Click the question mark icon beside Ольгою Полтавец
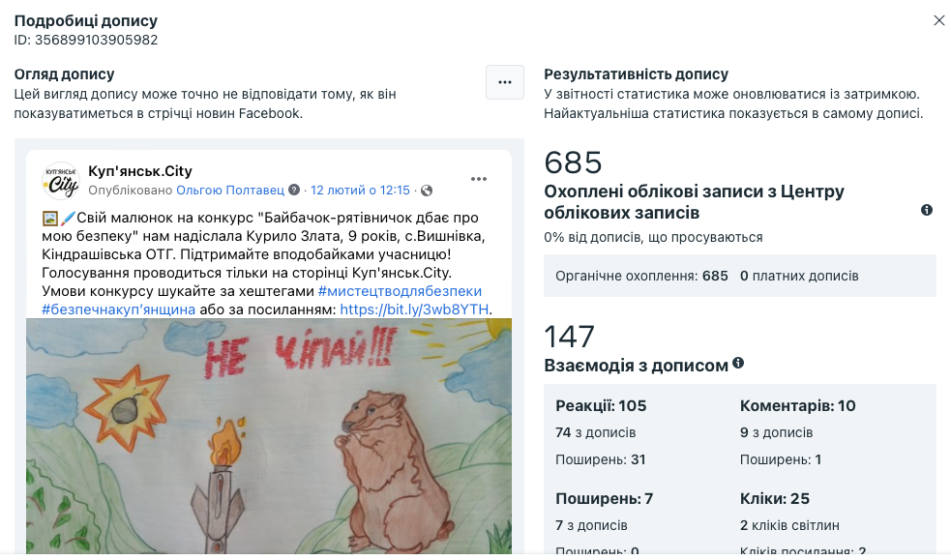Viewport: 951px width, 560px height. (x=294, y=190)
